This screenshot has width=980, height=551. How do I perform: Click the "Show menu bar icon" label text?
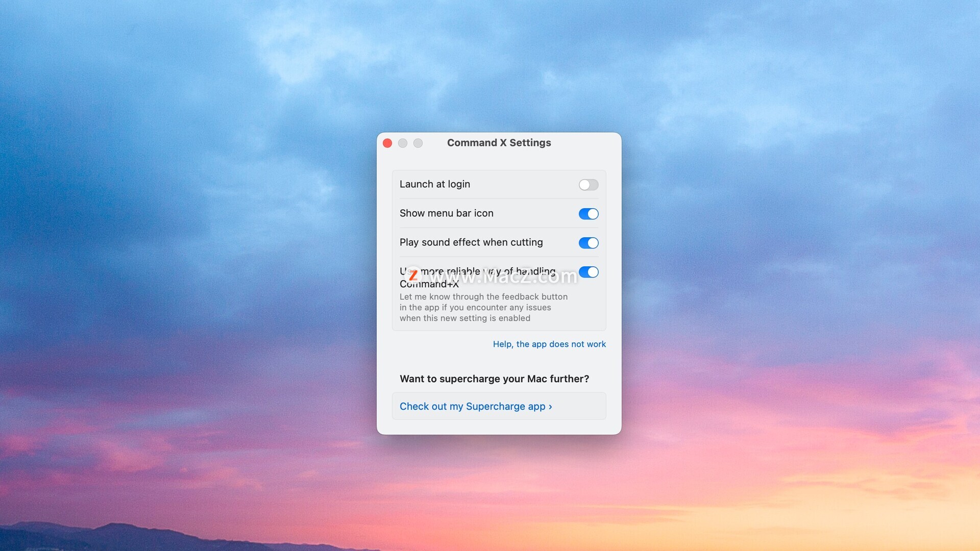(x=446, y=213)
